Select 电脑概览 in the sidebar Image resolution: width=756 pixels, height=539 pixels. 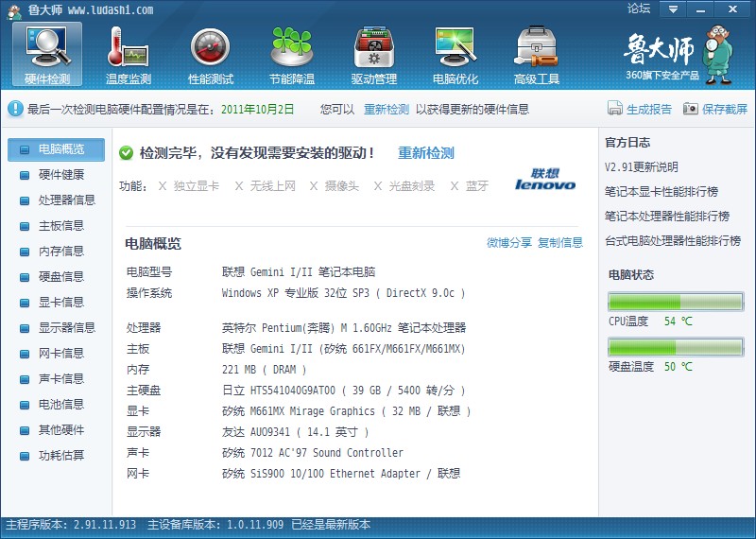(56, 149)
